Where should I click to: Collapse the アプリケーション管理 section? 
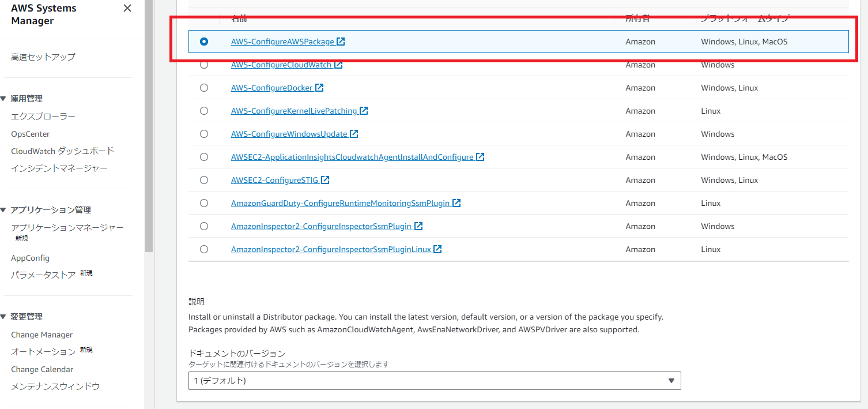click(3, 210)
